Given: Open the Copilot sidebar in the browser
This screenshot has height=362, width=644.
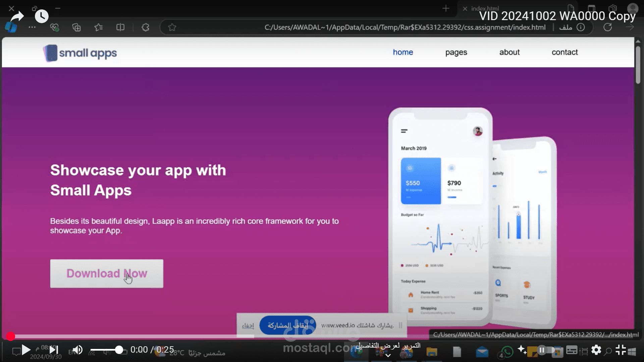Looking at the screenshot, I should pyautogui.click(x=11, y=27).
